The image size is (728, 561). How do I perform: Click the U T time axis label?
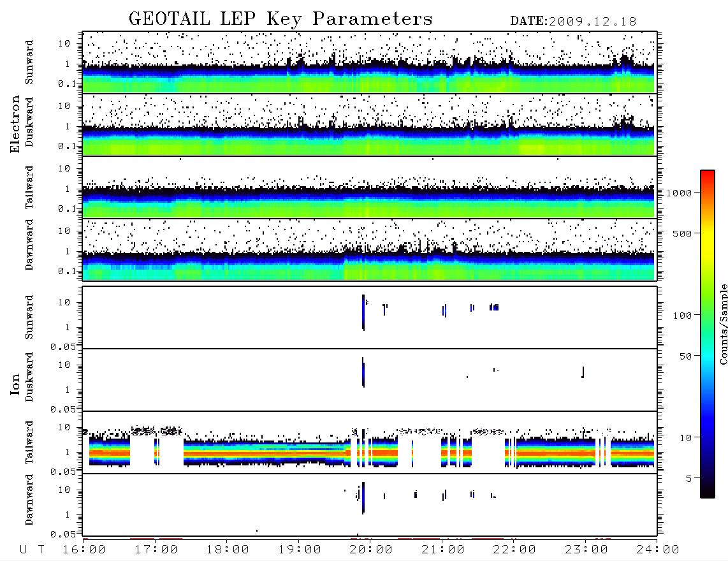tap(32, 550)
